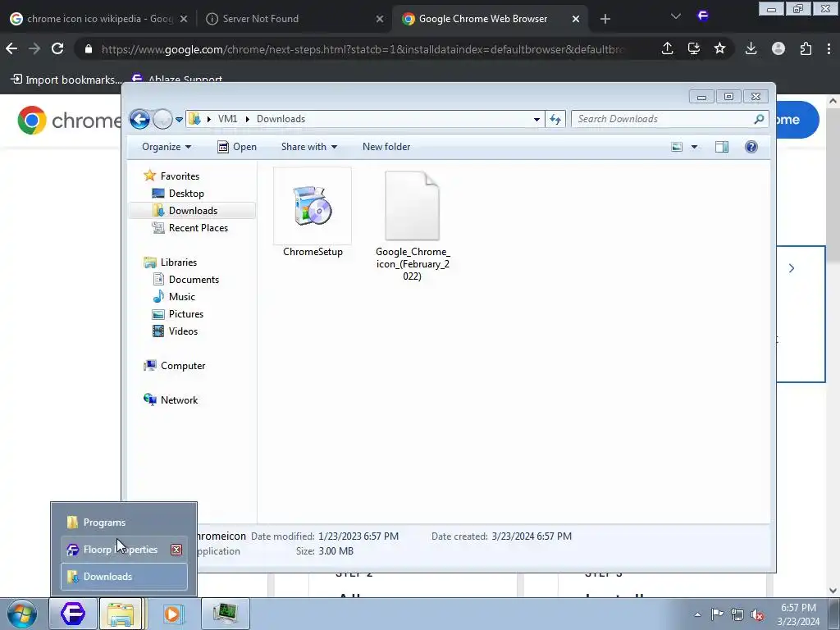Image resolution: width=840 pixels, height=630 pixels.
Task: Open Explorer help icon
Action: click(x=751, y=147)
